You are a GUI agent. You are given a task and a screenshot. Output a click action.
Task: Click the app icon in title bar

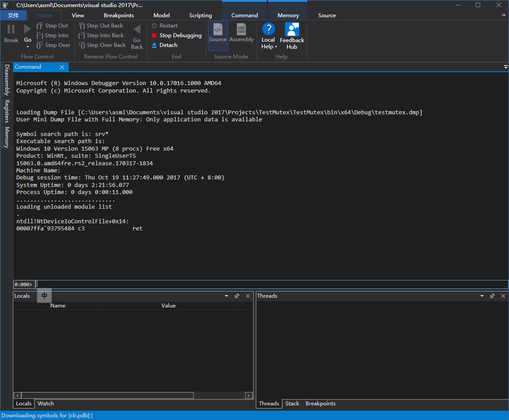pyautogui.click(x=5, y=5)
